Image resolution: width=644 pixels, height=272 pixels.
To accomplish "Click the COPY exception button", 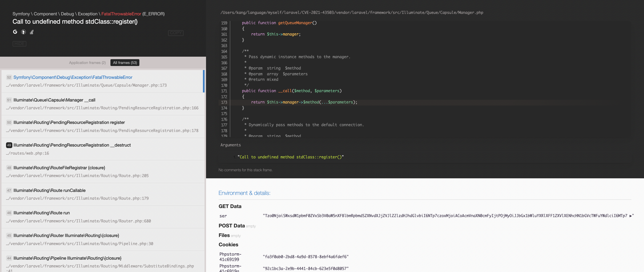I will coord(176,33).
